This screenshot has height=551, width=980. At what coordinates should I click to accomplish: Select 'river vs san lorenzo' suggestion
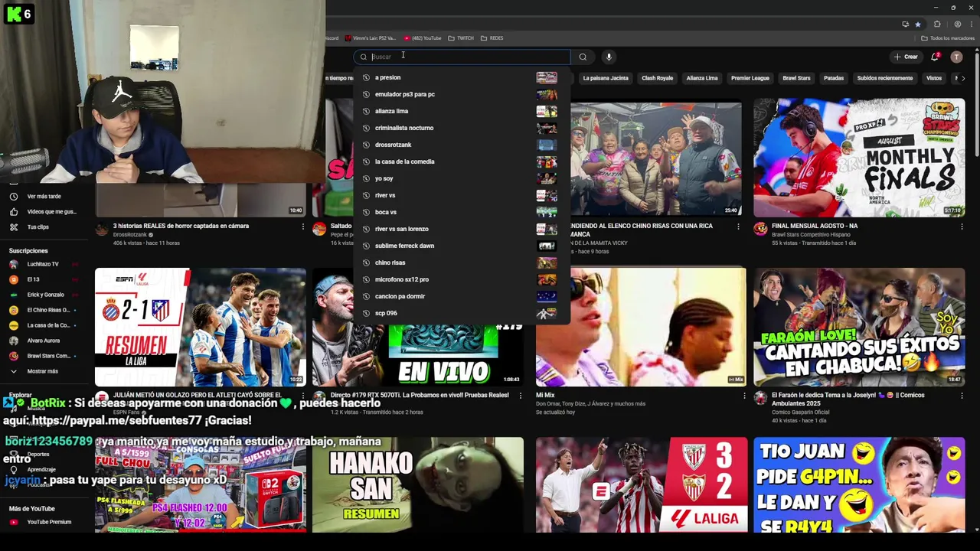click(462, 229)
